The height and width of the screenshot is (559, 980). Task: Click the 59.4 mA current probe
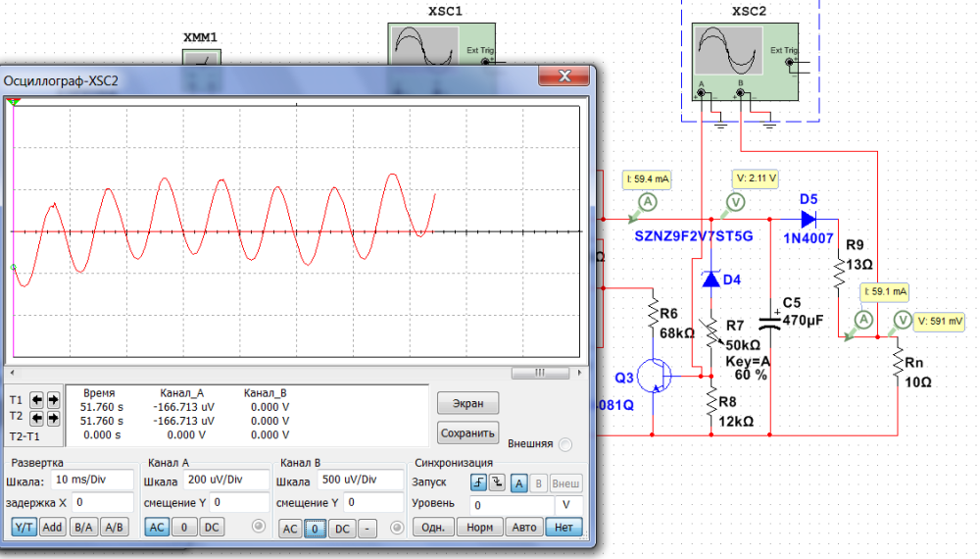646,201
